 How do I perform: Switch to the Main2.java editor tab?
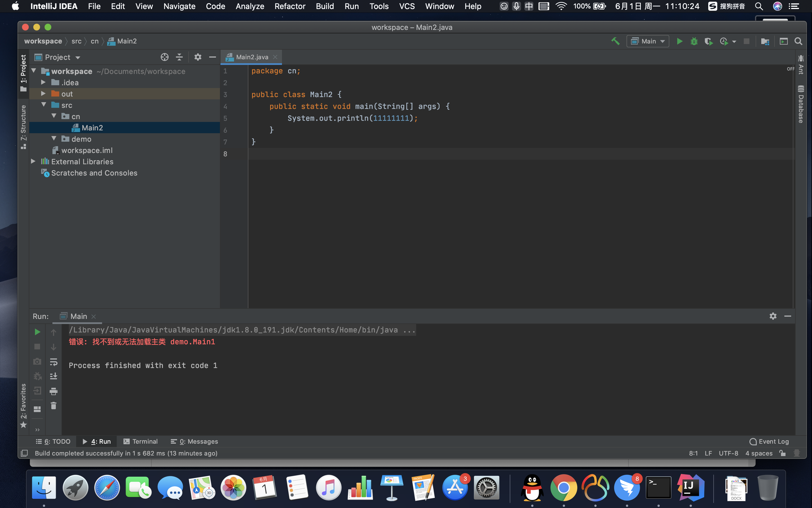(251, 57)
